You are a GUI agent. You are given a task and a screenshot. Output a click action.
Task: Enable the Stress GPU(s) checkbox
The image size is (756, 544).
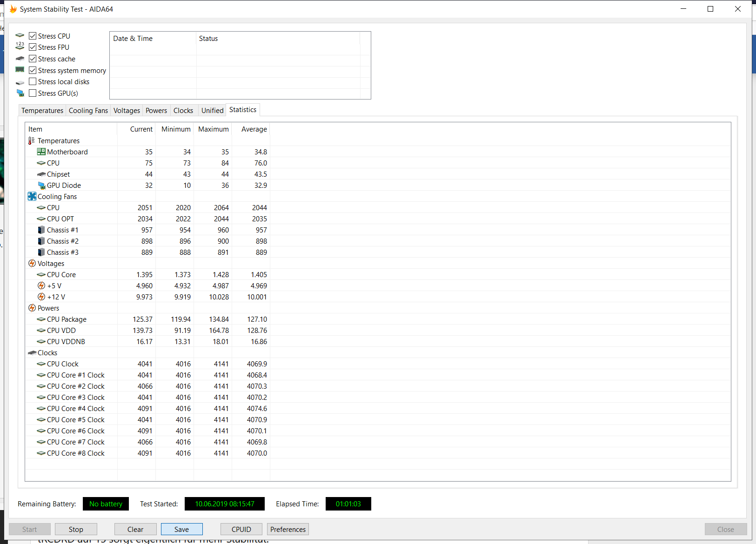coord(33,93)
